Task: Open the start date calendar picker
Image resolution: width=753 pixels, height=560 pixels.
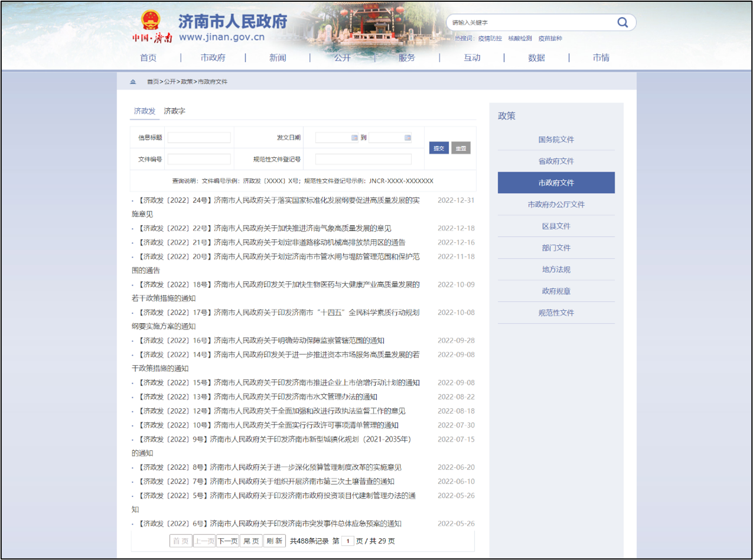Action: click(x=354, y=138)
